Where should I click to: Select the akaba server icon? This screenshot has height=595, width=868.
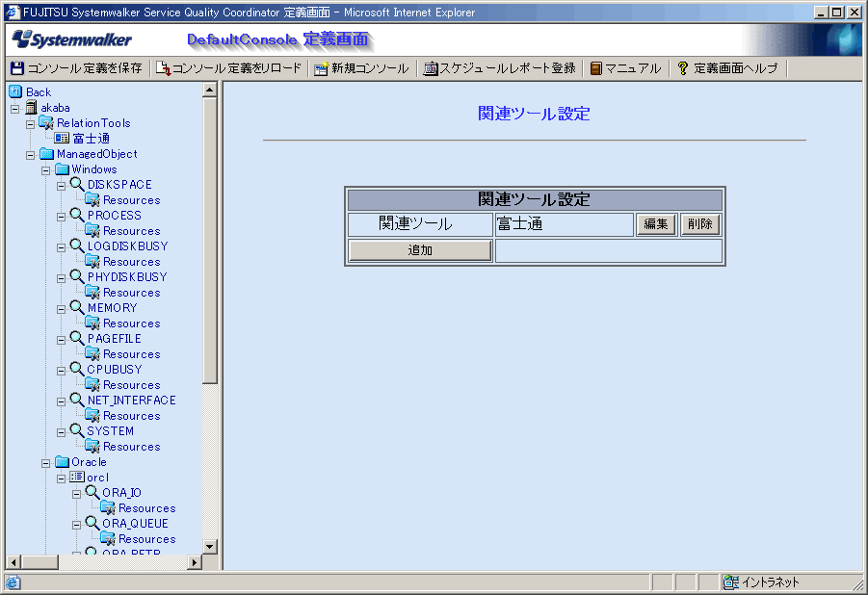pos(32,108)
